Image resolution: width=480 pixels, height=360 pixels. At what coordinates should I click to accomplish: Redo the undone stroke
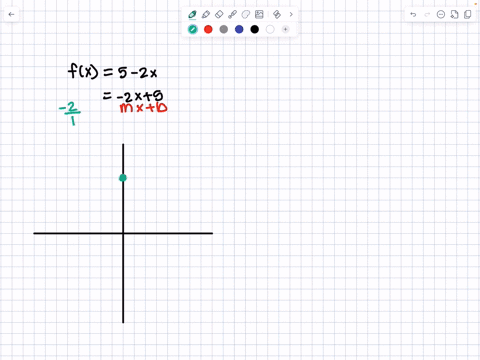click(x=427, y=14)
